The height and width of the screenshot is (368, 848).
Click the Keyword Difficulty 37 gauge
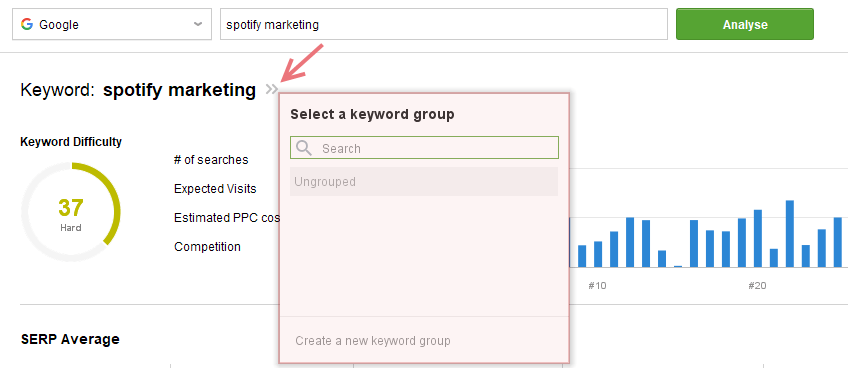71,212
